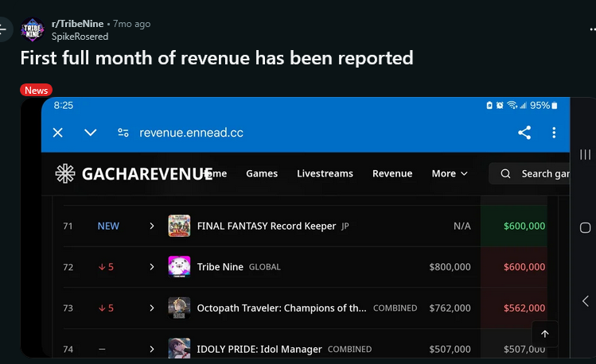The height and width of the screenshot is (364, 596).
Task: Click the GLOBAL region tag
Action: (264, 267)
